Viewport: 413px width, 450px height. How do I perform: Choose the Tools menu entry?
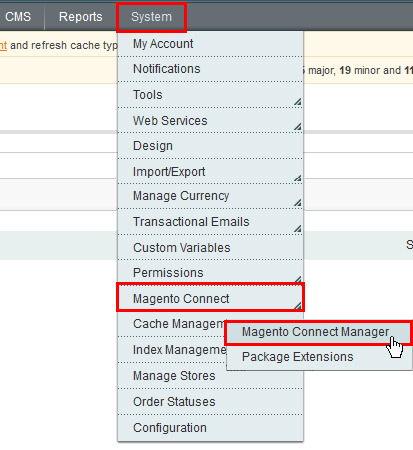tap(210, 95)
